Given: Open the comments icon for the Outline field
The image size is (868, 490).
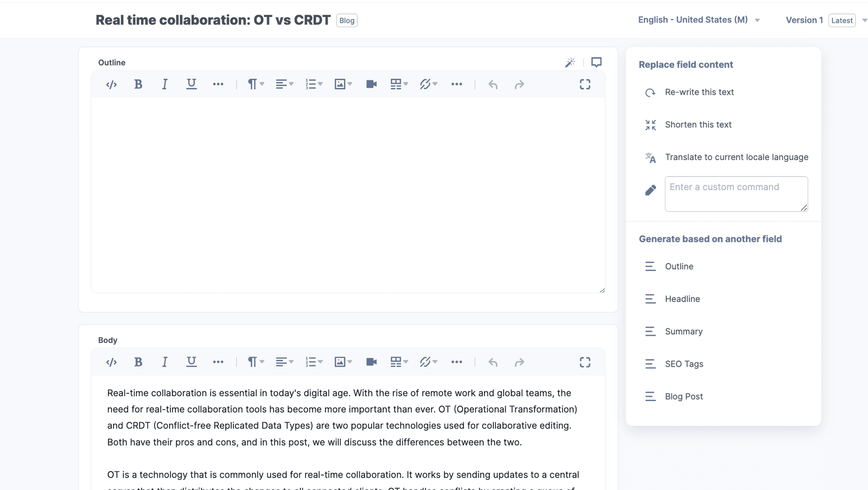Looking at the screenshot, I should click(596, 62).
